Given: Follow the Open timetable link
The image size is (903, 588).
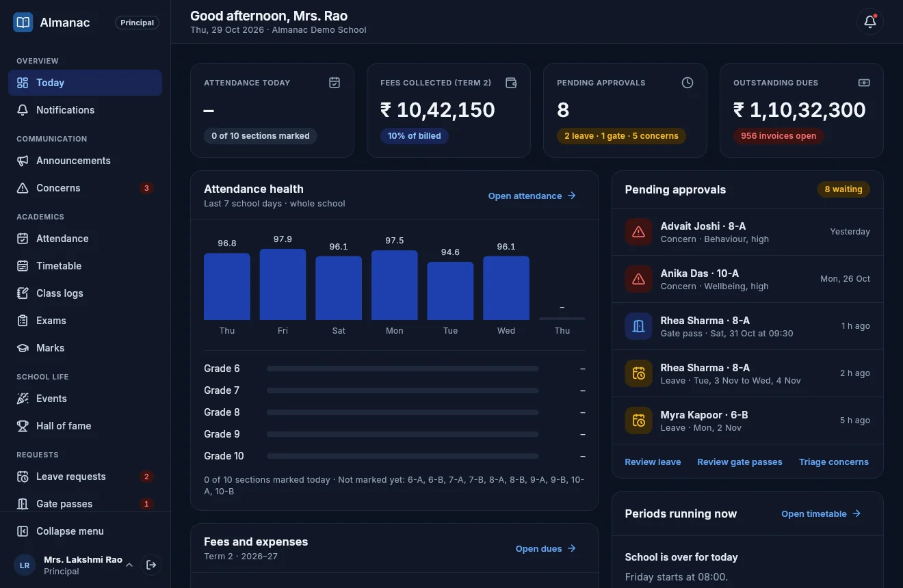Looking at the screenshot, I should (821, 513).
